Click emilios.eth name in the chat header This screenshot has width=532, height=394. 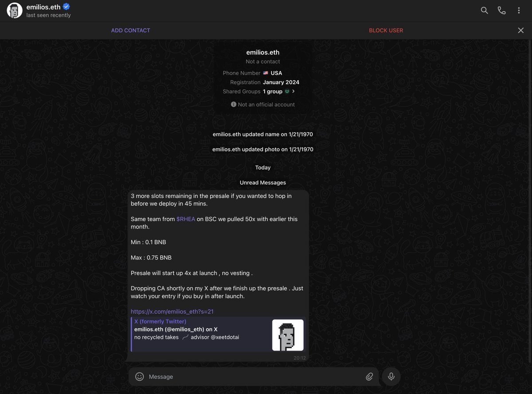[x=43, y=7]
